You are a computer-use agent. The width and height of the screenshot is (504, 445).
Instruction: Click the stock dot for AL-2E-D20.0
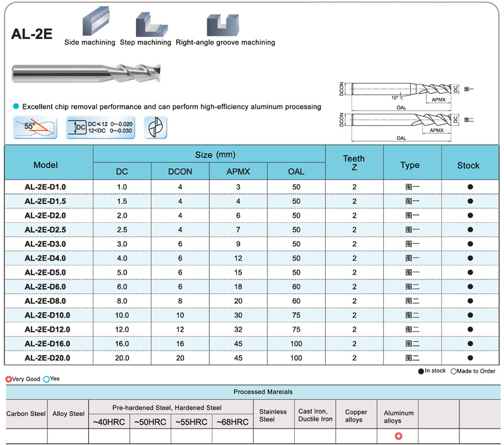click(470, 358)
